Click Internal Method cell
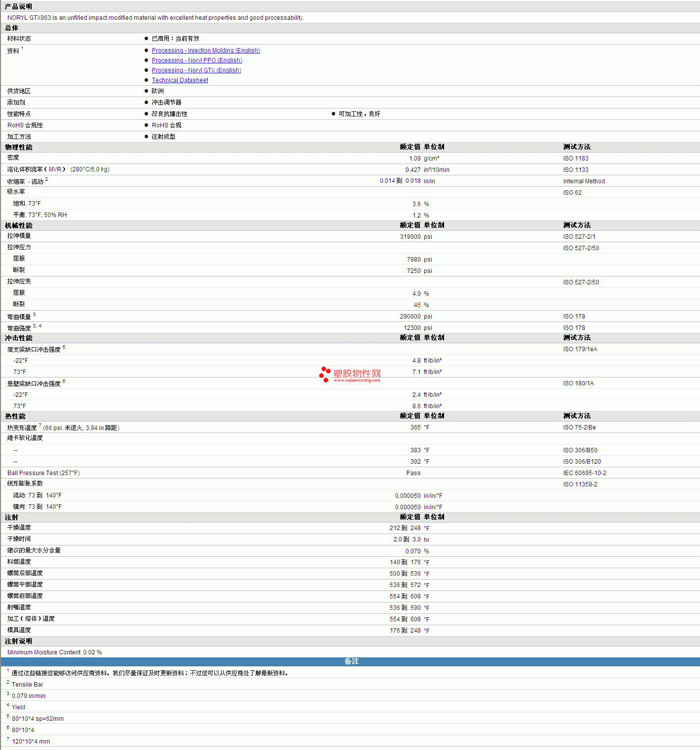The image size is (700, 750). tap(584, 181)
